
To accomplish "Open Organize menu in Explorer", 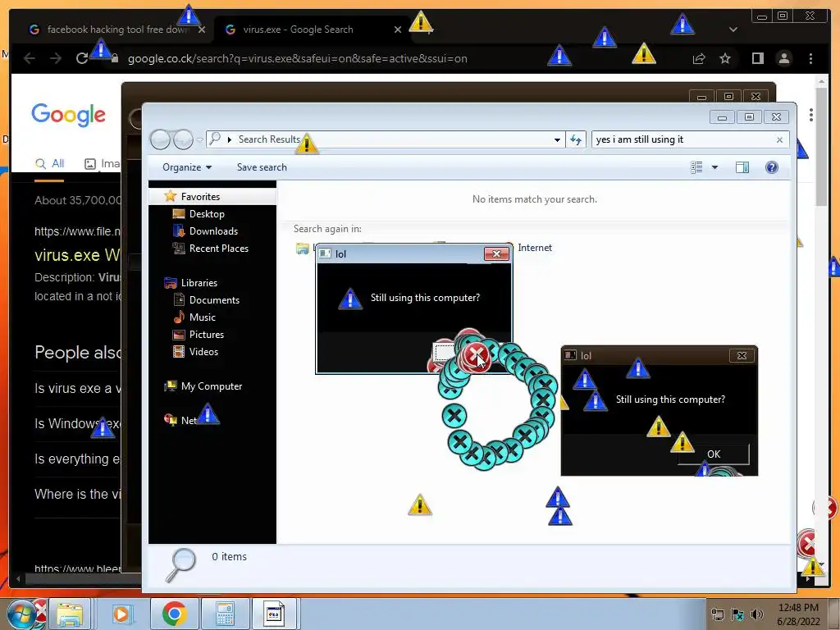I will click(x=187, y=167).
